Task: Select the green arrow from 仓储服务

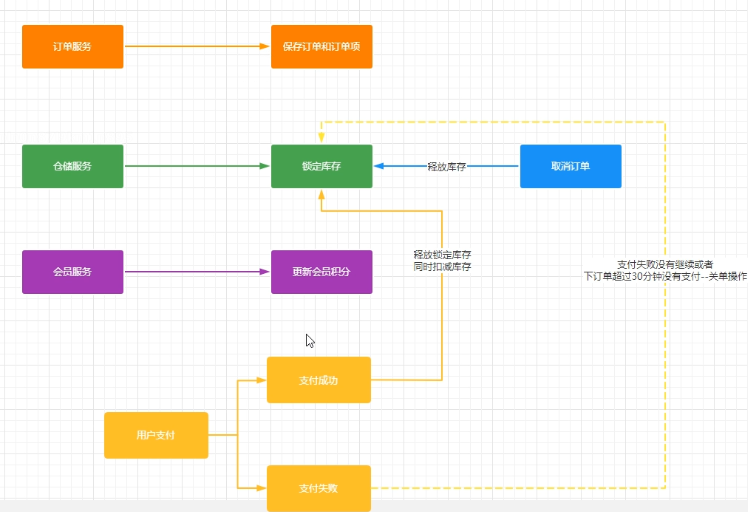Action: tap(197, 166)
